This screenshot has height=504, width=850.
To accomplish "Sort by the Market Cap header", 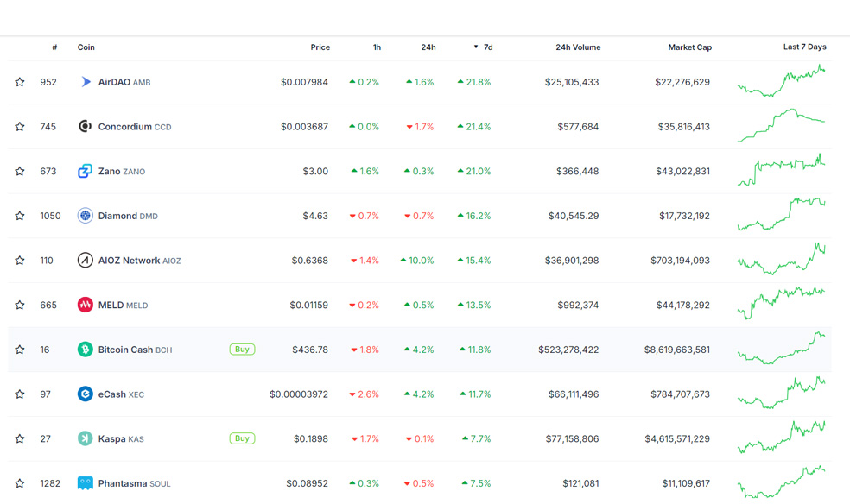I will coord(689,47).
